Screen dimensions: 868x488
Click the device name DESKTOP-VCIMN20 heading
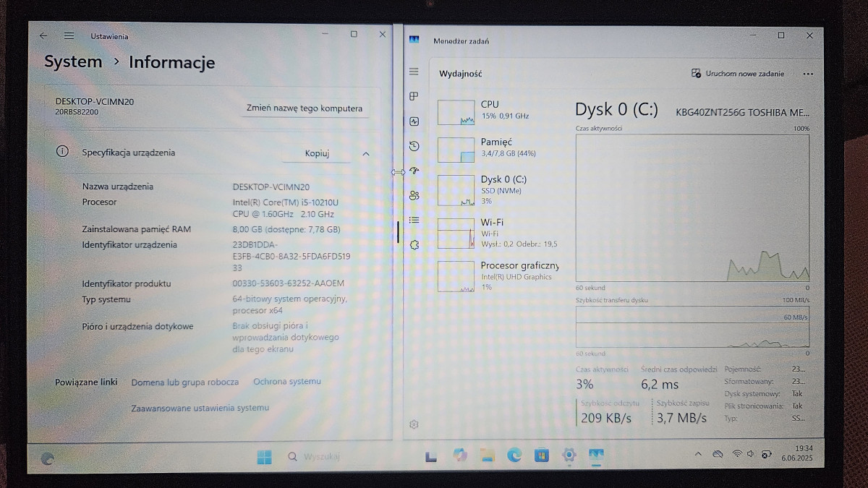click(95, 102)
